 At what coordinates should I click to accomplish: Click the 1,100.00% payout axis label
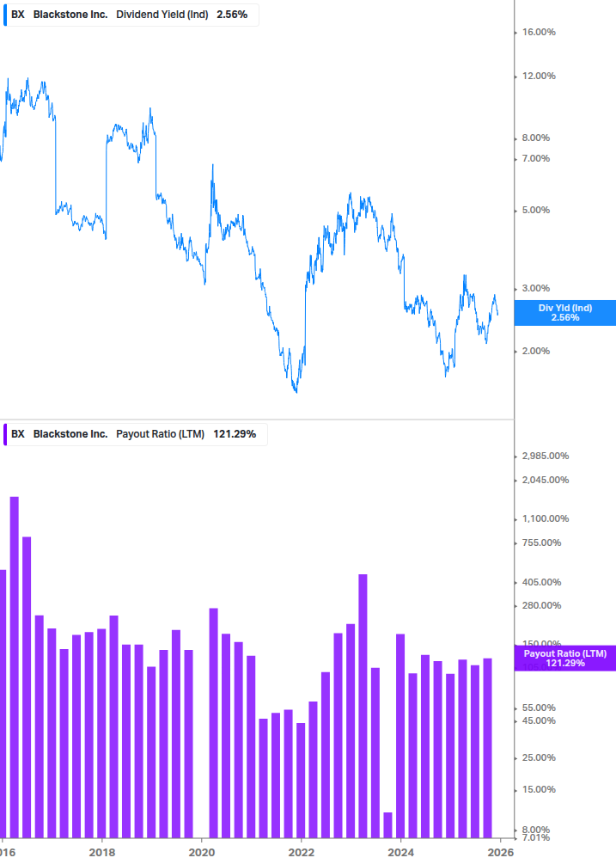click(545, 518)
